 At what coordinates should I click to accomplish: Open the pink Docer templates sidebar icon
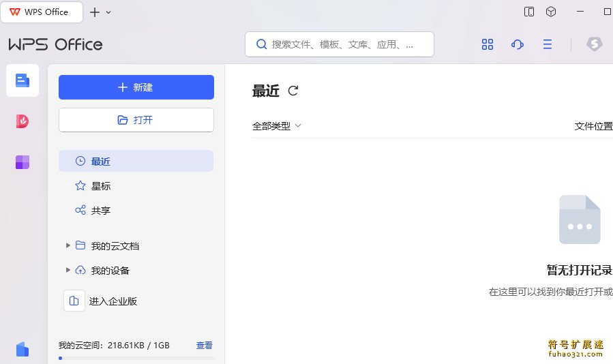pyautogui.click(x=23, y=121)
